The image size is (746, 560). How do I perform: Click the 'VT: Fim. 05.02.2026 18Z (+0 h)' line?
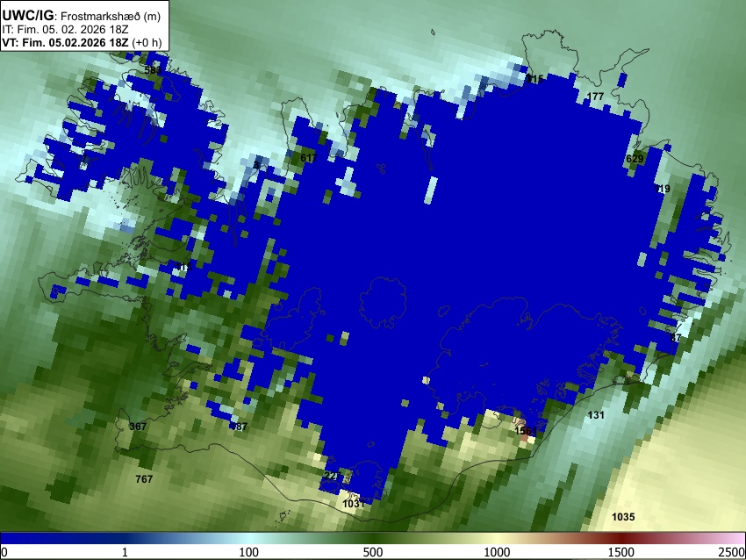(82, 42)
